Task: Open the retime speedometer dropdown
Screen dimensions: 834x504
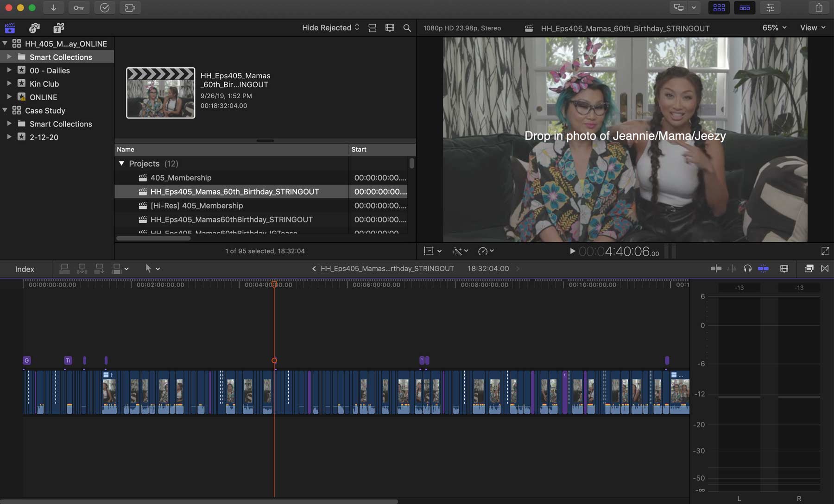Action: pyautogui.click(x=486, y=251)
